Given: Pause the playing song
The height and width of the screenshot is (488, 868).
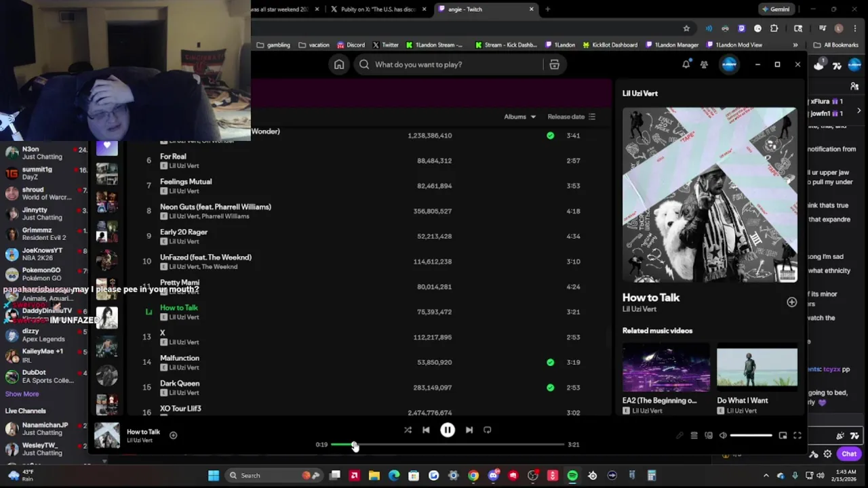Looking at the screenshot, I should (448, 430).
